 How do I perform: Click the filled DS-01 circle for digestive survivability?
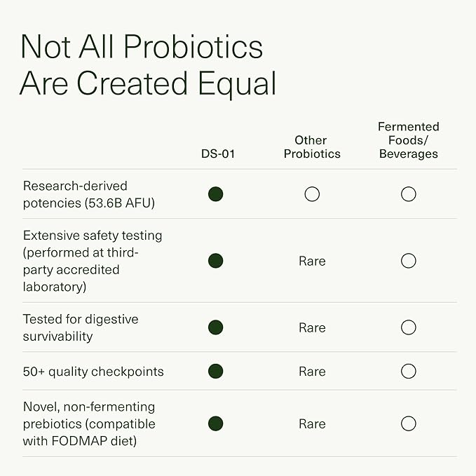[x=216, y=327]
